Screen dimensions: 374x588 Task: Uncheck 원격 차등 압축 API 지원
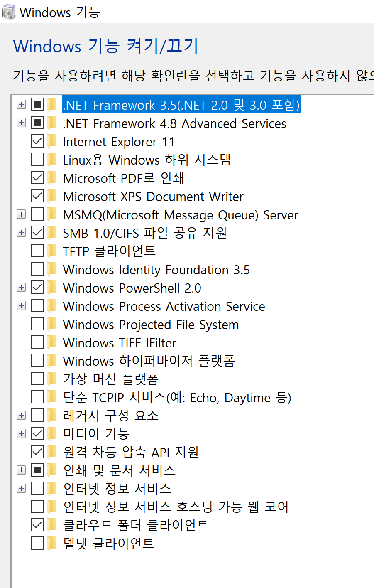(37, 452)
